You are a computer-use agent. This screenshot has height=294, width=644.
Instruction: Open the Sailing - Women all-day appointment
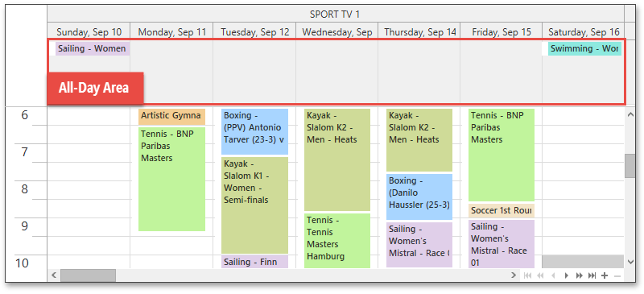point(93,48)
